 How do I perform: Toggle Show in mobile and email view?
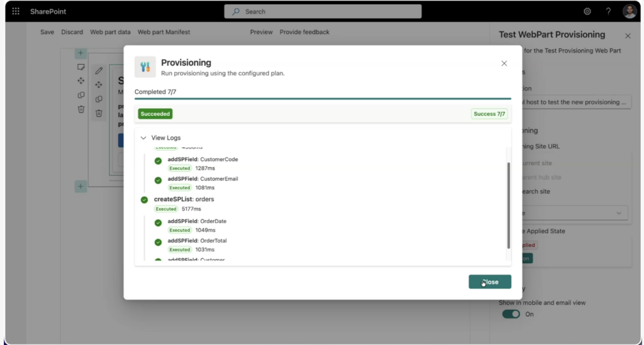click(x=511, y=314)
